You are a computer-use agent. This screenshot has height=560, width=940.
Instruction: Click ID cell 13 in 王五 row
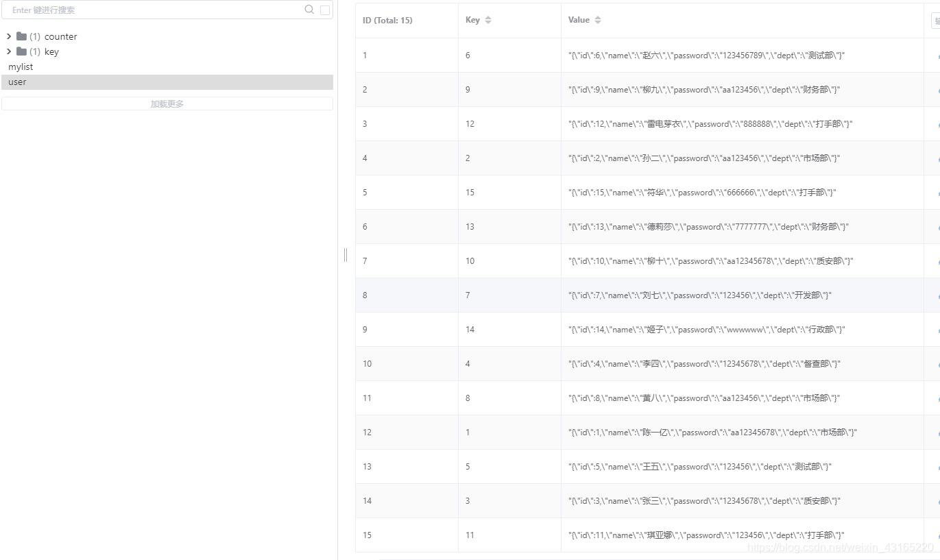tap(407, 467)
